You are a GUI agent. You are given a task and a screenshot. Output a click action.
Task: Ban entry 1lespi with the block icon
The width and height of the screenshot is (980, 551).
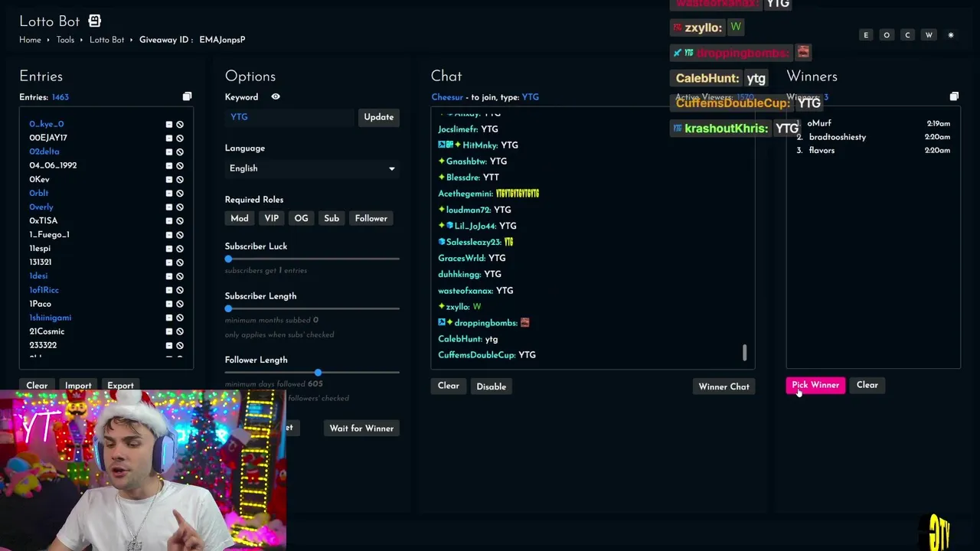tap(180, 248)
